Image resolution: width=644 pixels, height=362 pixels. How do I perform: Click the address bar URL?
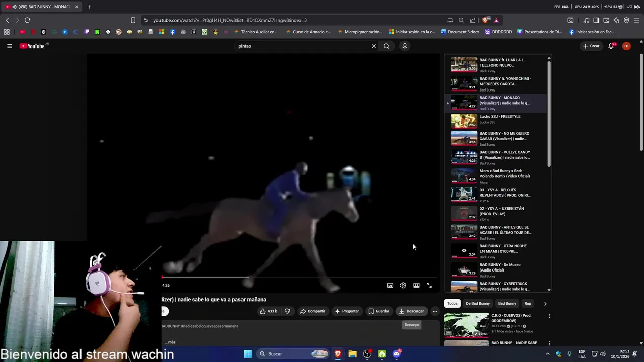tap(230, 20)
